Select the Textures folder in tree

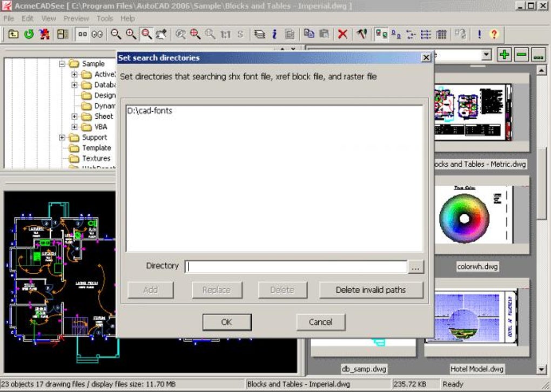[96, 158]
